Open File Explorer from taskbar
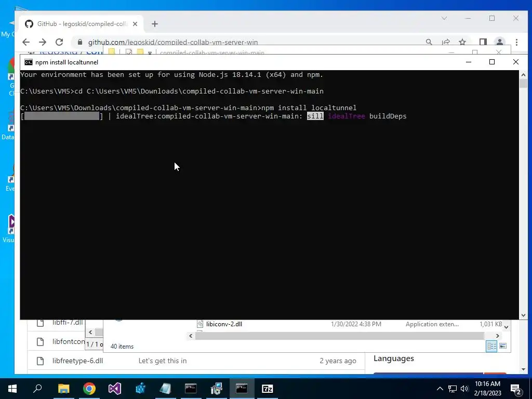Image resolution: width=532 pixels, height=399 pixels. click(x=63, y=389)
